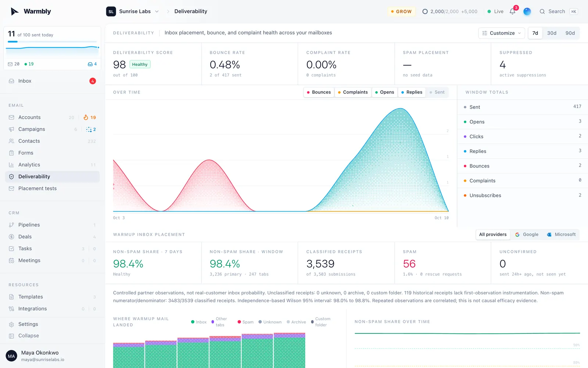Expand Sunrise Labs workspace switcher

point(133,11)
